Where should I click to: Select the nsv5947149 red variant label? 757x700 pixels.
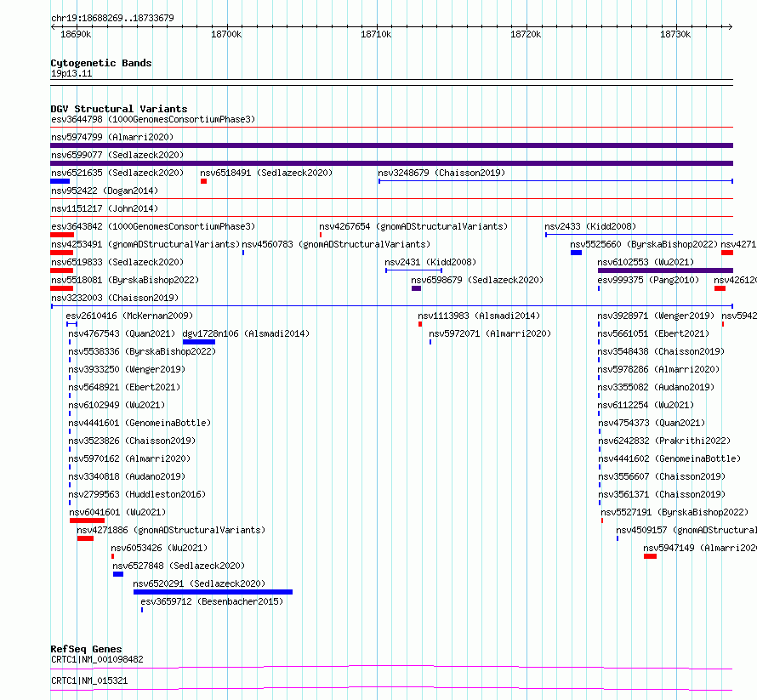(x=699, y=548)
